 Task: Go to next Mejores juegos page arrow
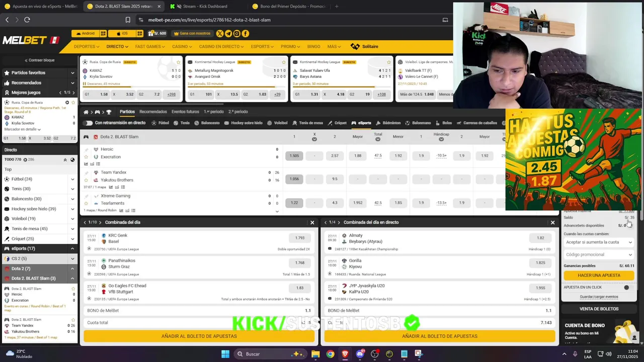click(73, 93)
